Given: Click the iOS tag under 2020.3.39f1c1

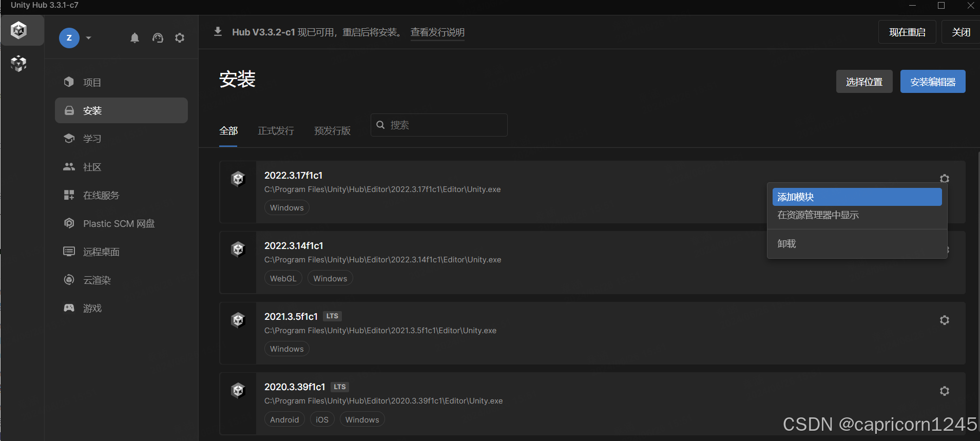Looking at the screenshot, I should point(322,420).
